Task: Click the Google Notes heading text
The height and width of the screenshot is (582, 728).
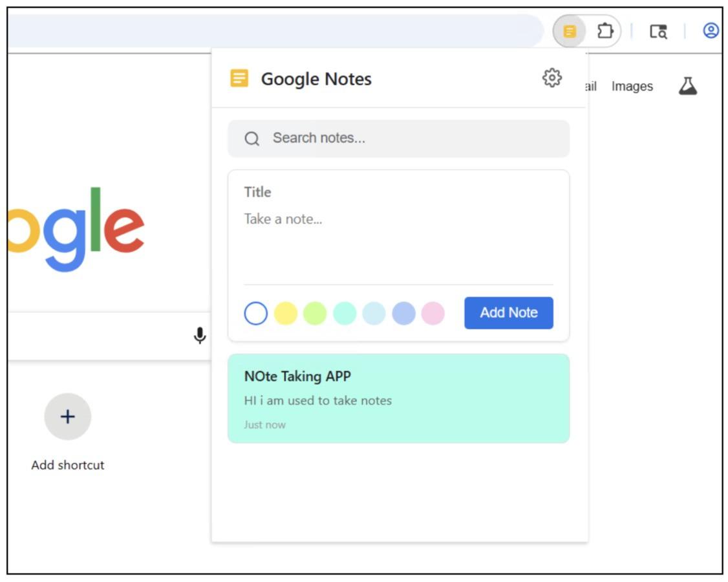Action: (316, 79)
